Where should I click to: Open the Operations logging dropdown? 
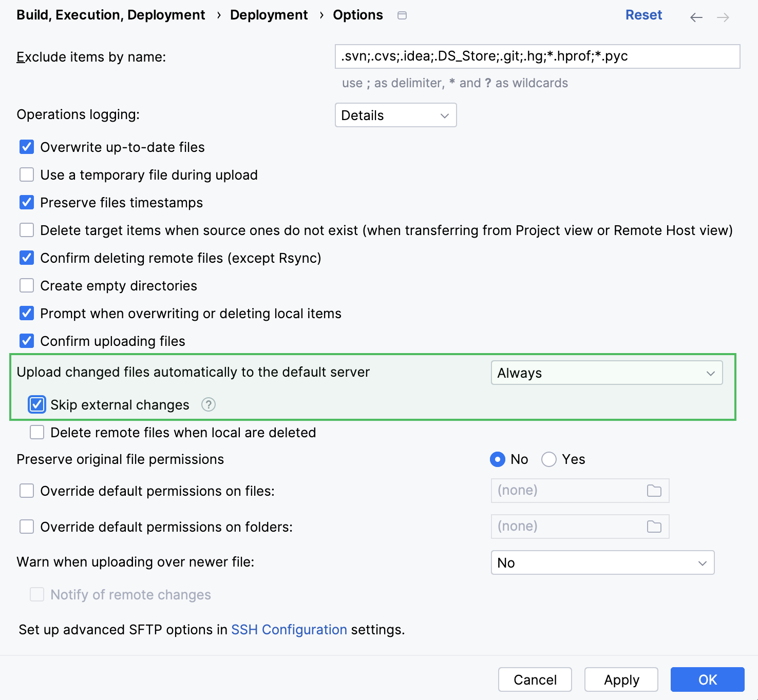point(395,115)
